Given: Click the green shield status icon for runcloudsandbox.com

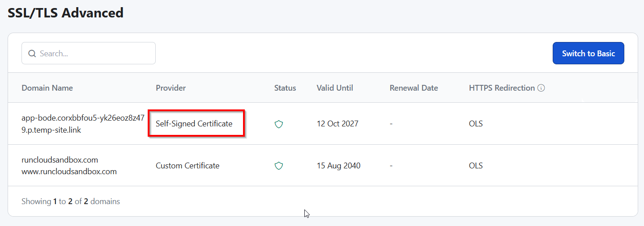Looking at the screenshot, I should pyautogui.click(x=279, y=166).
